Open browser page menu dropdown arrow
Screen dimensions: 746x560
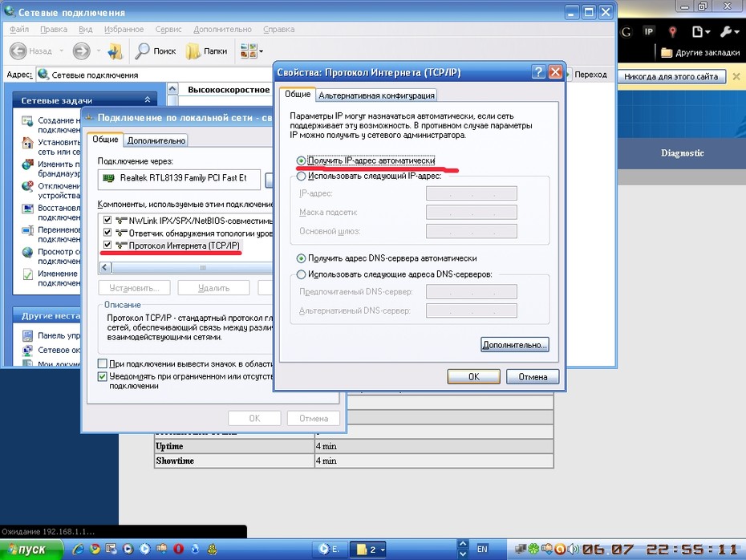pos(707,32)
